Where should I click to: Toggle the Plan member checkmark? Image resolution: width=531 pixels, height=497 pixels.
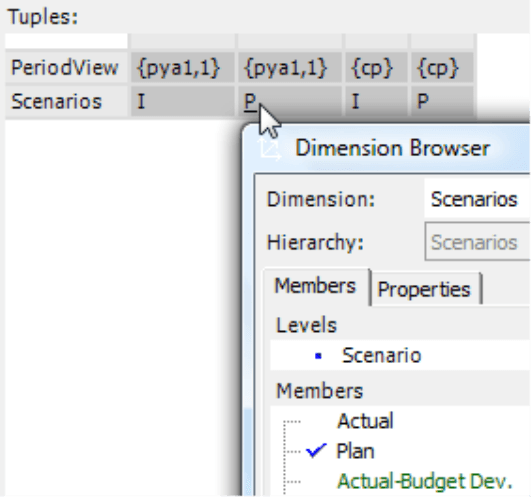coord(316,451)
